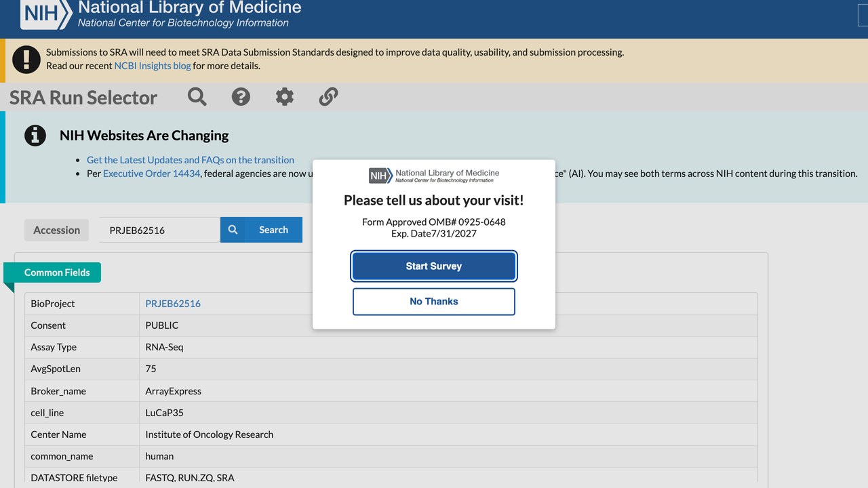Click the Assay Type value RNA-Seq

click(x=164, y=347)
